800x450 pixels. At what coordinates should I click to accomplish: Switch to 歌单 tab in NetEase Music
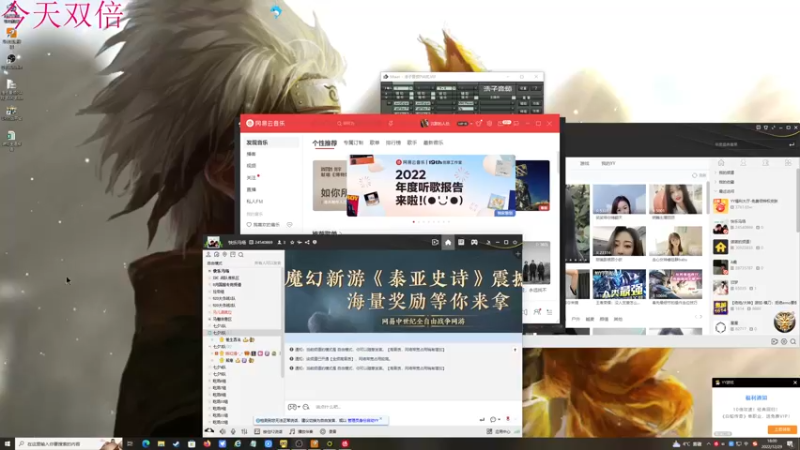374,143
